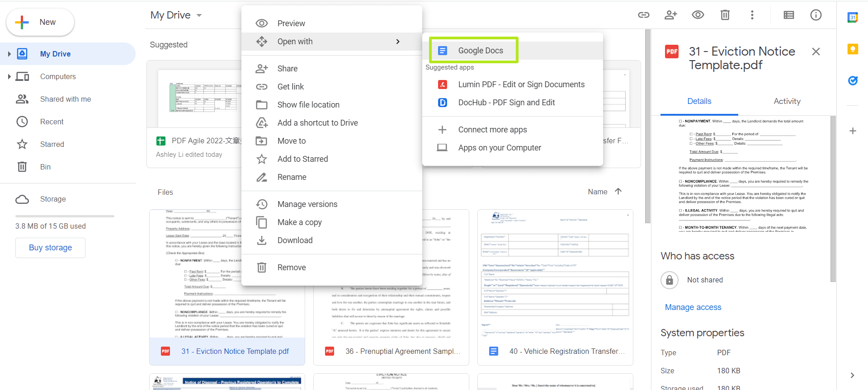Select Add a shortcut to Drive
868x390 pixels.
(x=332, y=122)
